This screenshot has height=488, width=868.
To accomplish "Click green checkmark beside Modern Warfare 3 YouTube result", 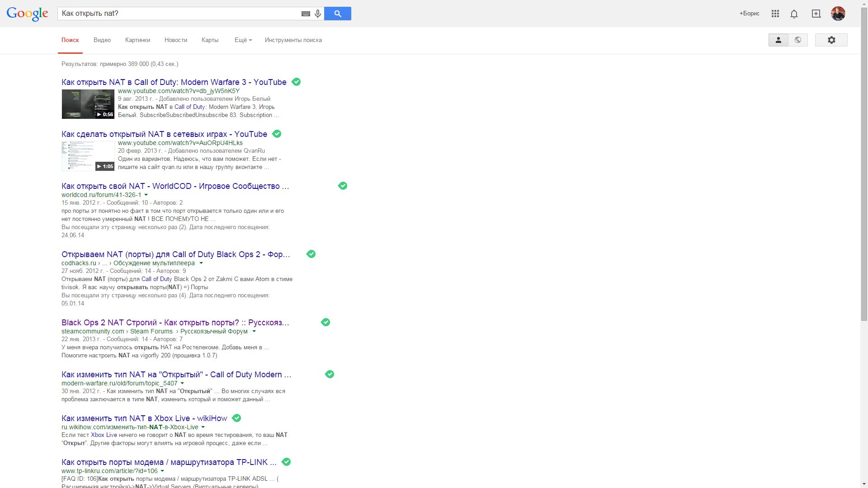I will [x=296, y=82].
